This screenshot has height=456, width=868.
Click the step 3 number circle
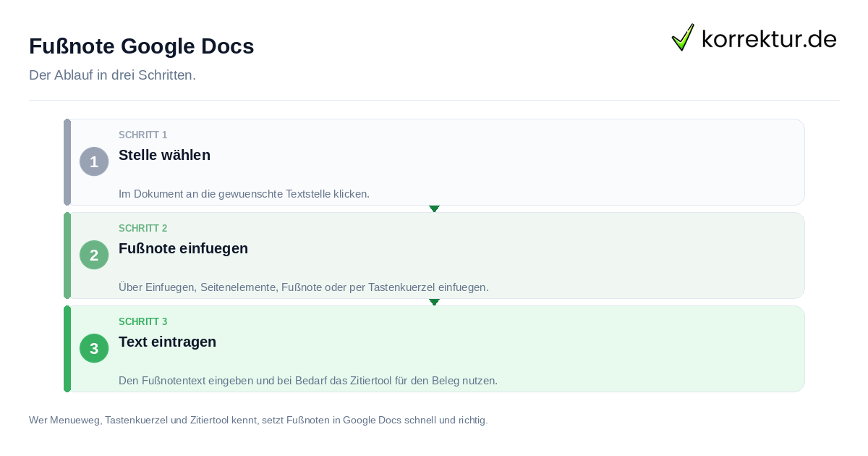click(x=94, y=348)
